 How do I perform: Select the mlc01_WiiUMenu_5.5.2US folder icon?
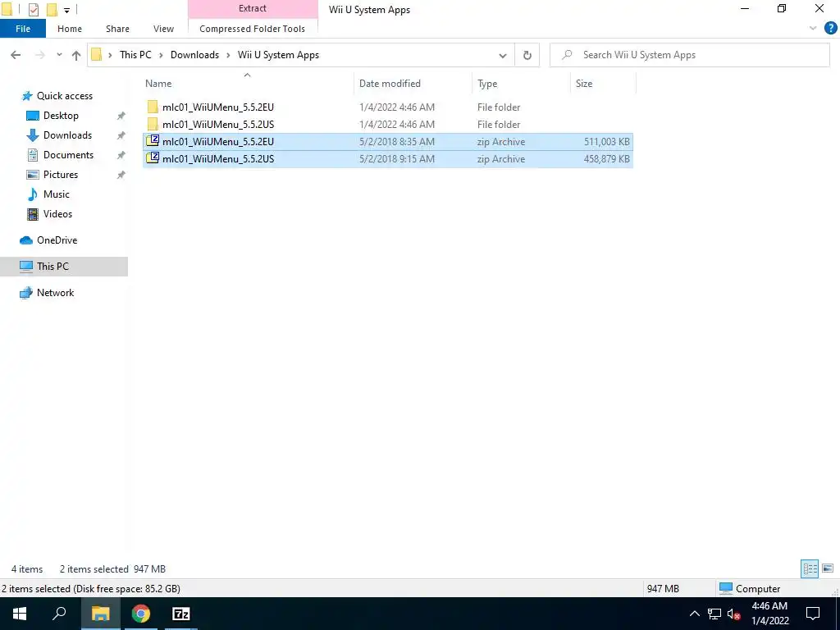pyautogui.click(x=153, y=125)
